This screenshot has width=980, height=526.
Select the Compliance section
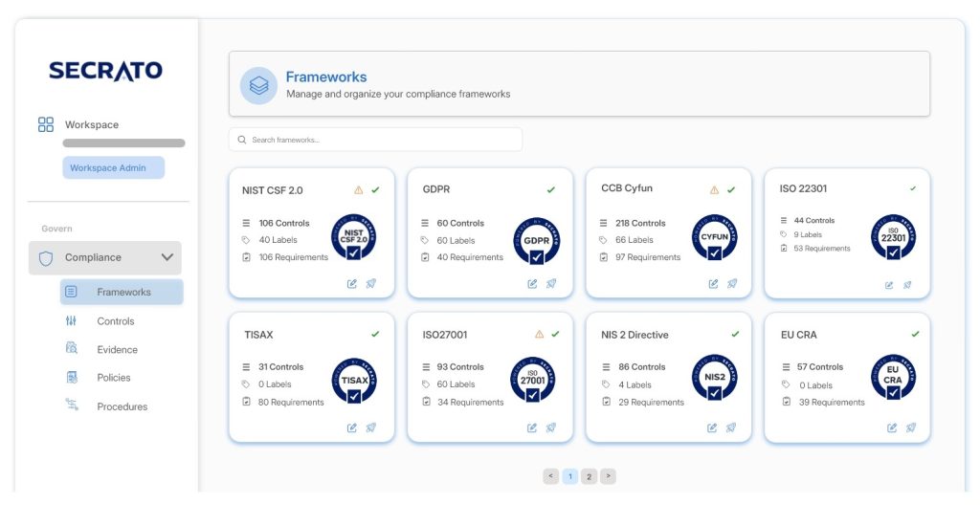[105, 257]
